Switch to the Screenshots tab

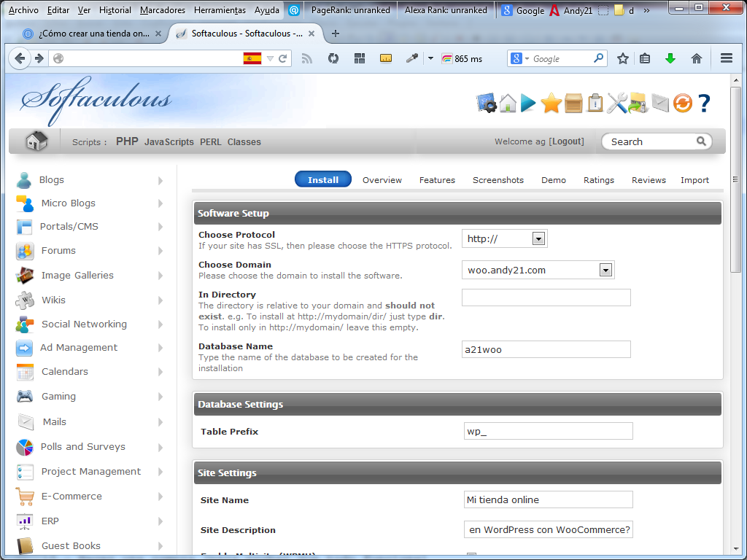coord(498,180)
